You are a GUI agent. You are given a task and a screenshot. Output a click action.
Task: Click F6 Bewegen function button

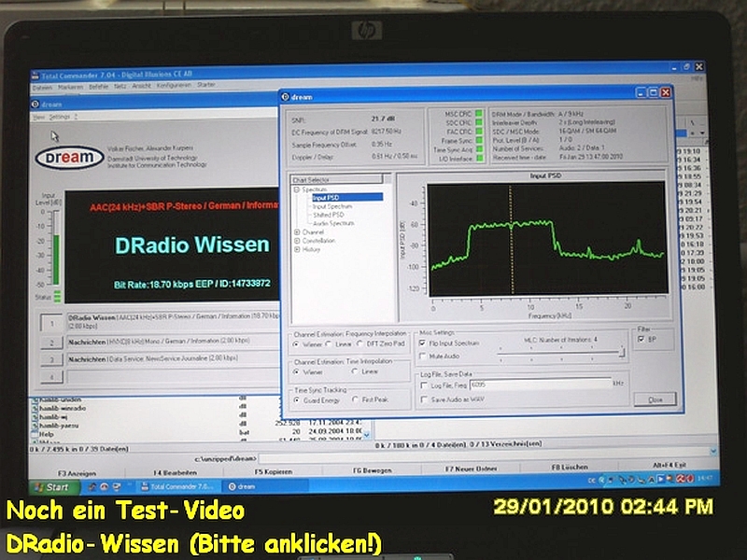pyautogui.click(x=373, y=470)
